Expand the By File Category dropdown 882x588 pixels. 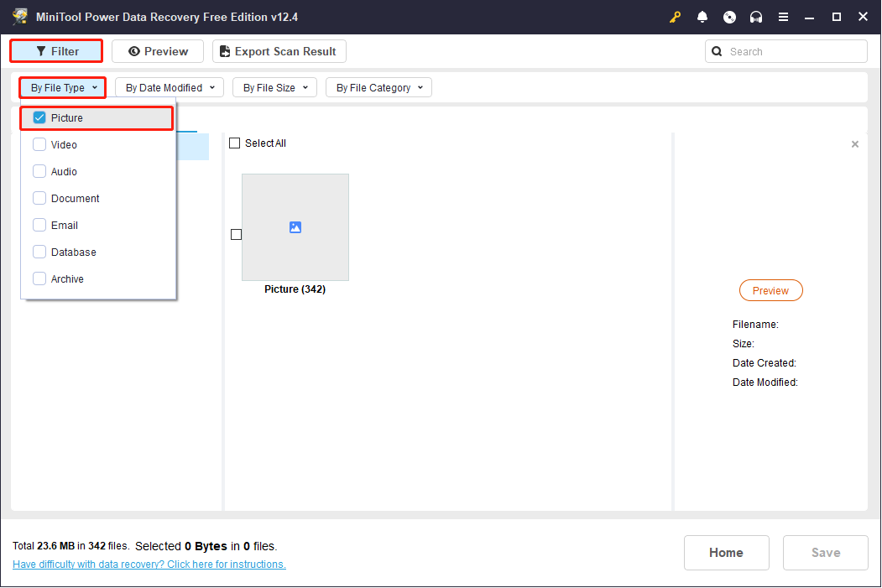tap(378, 87)
